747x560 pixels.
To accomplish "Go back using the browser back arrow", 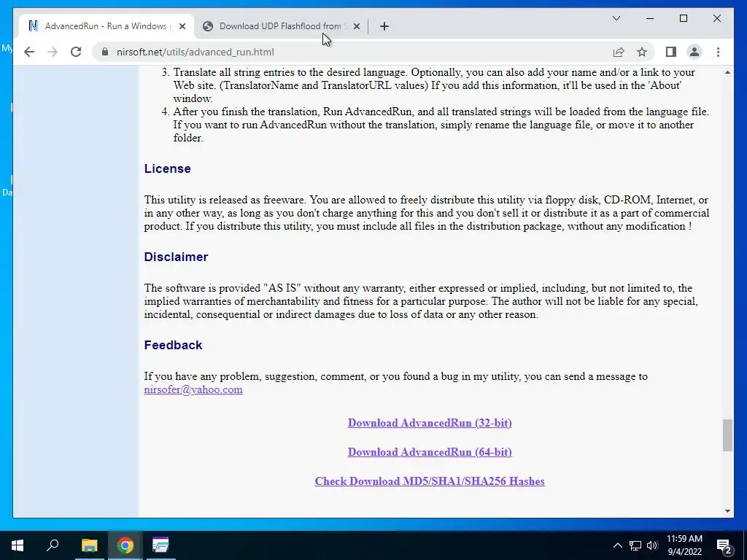I will [29, 52].
